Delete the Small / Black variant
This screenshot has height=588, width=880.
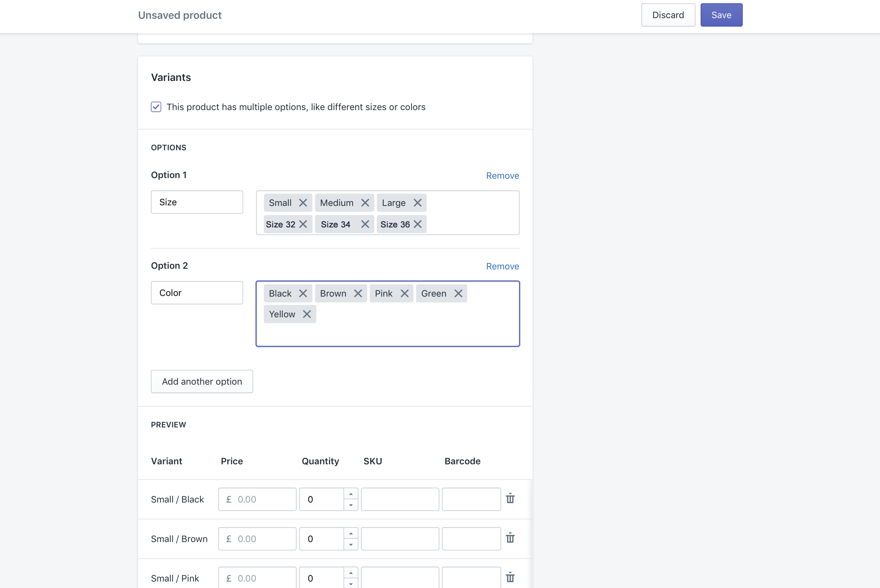pos(510,499)
